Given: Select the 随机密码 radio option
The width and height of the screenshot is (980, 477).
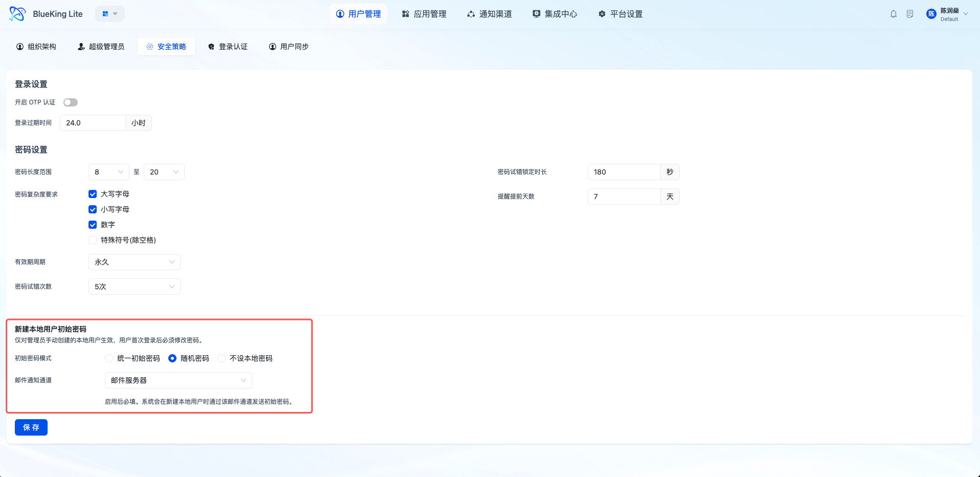Looking at the screenshot, I should [x=172, y=358].
